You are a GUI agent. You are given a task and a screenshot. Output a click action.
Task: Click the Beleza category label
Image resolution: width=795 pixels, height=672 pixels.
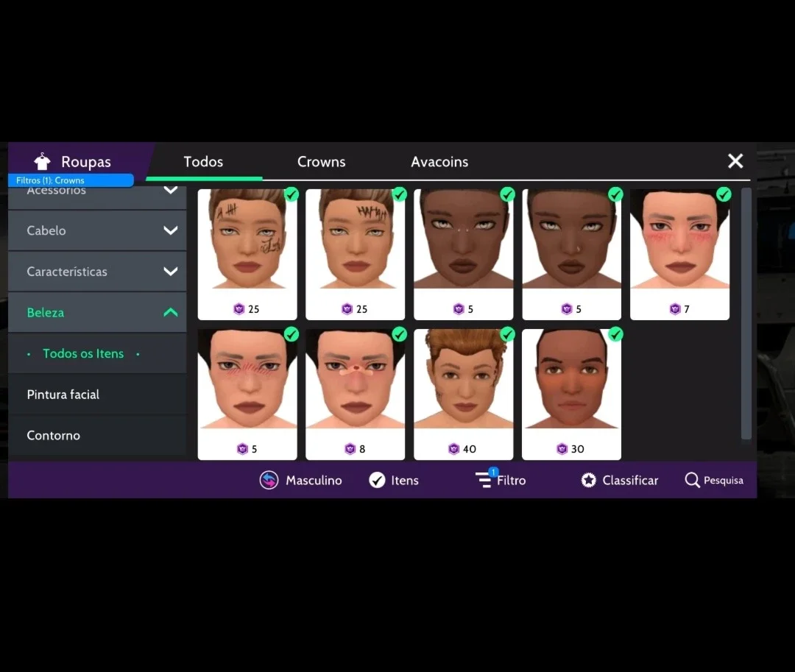click(x=46, y=313)
